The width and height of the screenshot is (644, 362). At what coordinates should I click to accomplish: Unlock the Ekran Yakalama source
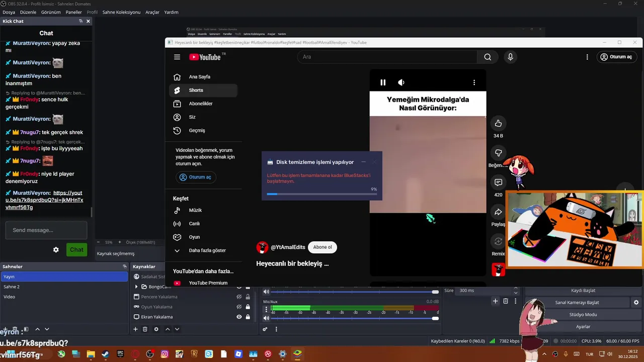(248, 317)
